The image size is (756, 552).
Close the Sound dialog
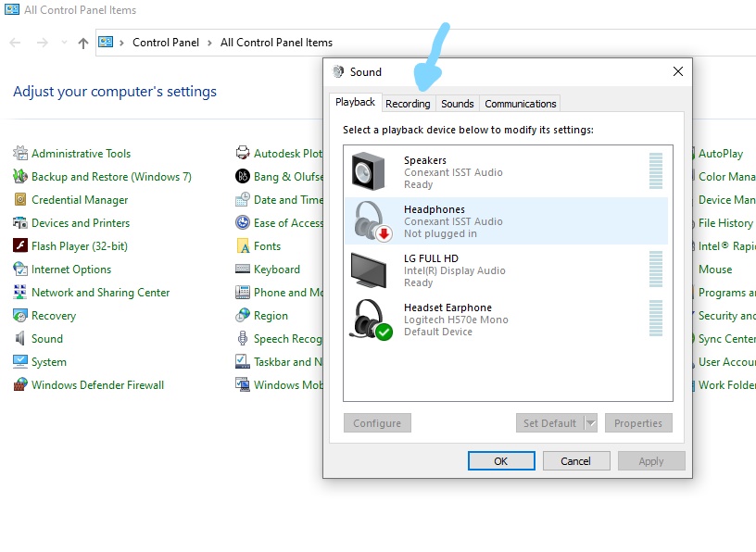point(678,71)
